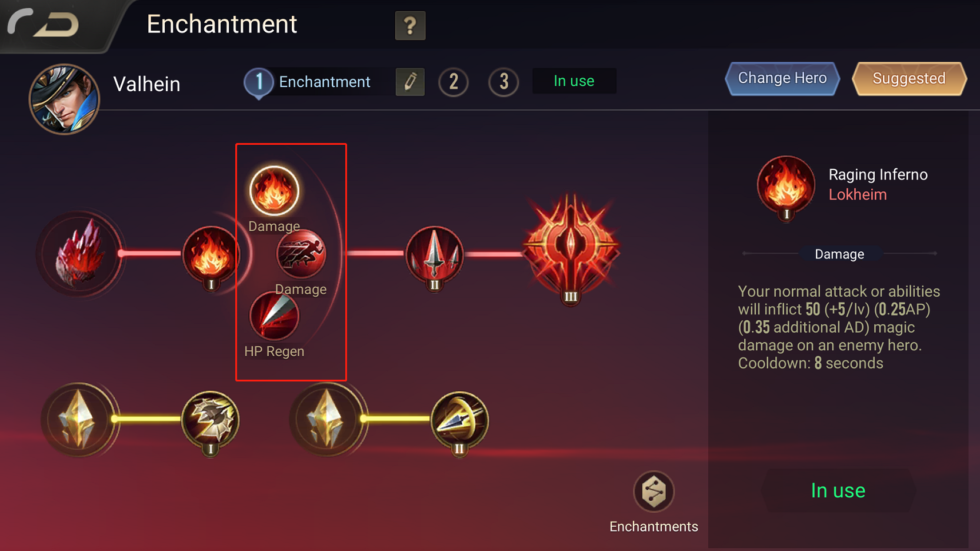
Task: Switch to enchantment page 3
Action: (504, 82)
